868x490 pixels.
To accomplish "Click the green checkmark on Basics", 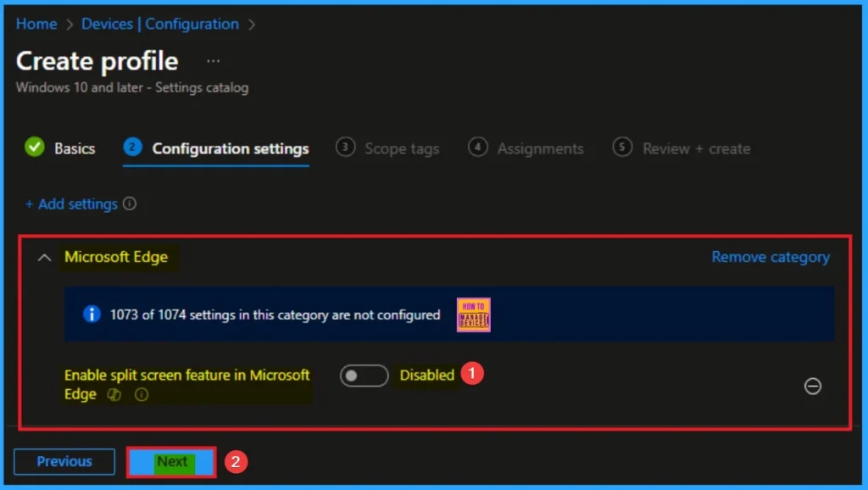I will 34,147.
